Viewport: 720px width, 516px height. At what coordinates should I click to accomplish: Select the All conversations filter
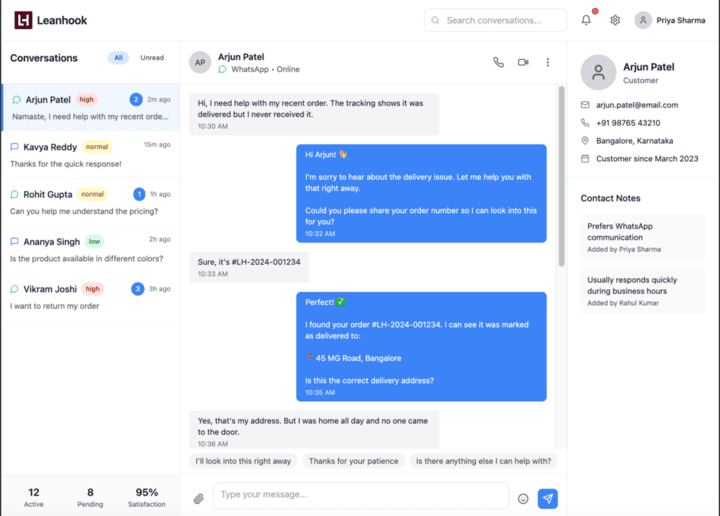118,58
